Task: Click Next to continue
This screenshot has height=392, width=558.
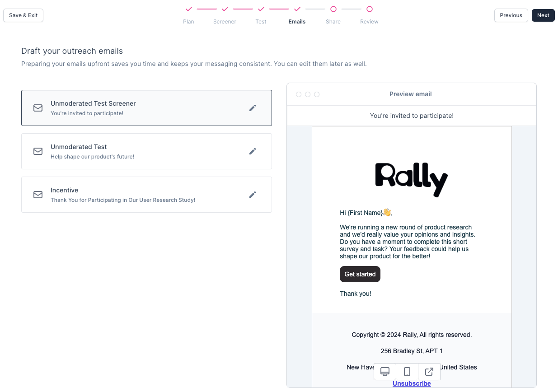Action: (543, 15)
